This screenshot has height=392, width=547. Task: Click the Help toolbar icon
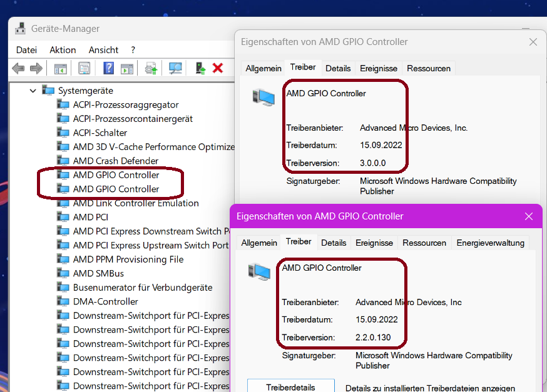pos(108,68)
